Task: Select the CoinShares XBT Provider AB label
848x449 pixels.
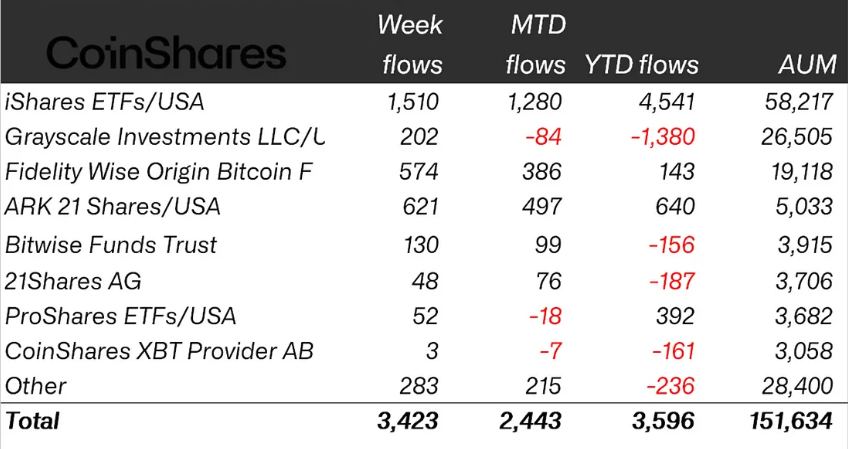Action: point(159,351)
